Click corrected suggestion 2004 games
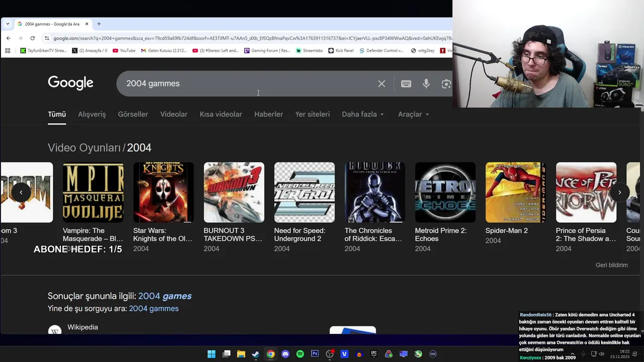This screenshot has height=362, width=644. pyautogui.click(x=165, y=296)
